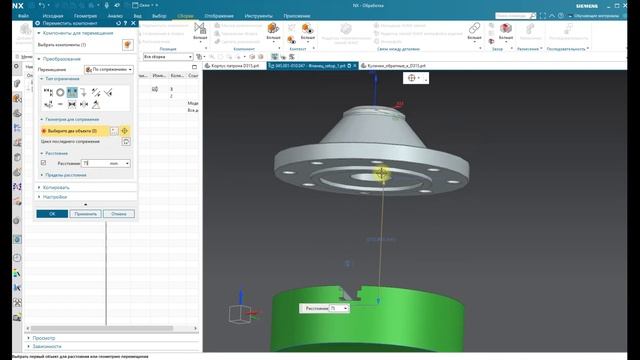The height and width of the screenshot is (360, 640).
Task: Collapse 'Геометрия для сопряжения' group
Action: 70,119
